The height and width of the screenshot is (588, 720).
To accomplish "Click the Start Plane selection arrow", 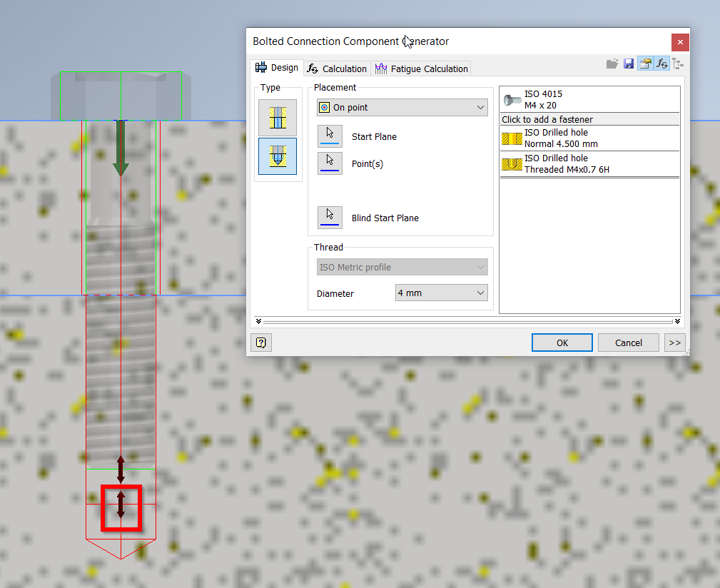I will point(329,136).
